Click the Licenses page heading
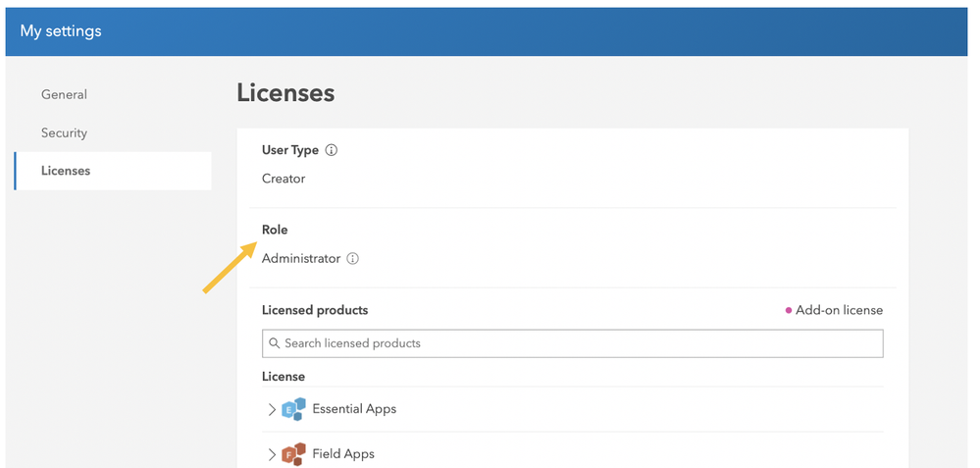This screenshot has width=980, height=468. click(285, 93)
